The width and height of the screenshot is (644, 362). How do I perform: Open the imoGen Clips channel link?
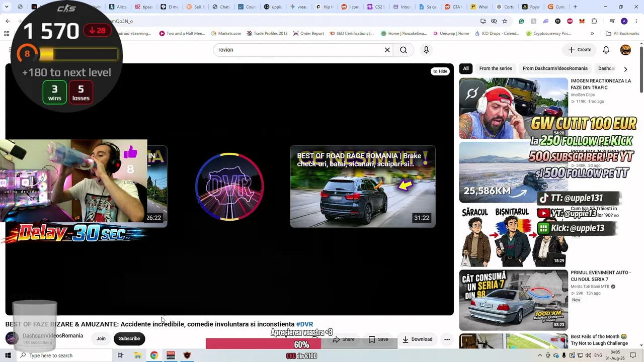(583, 95)
